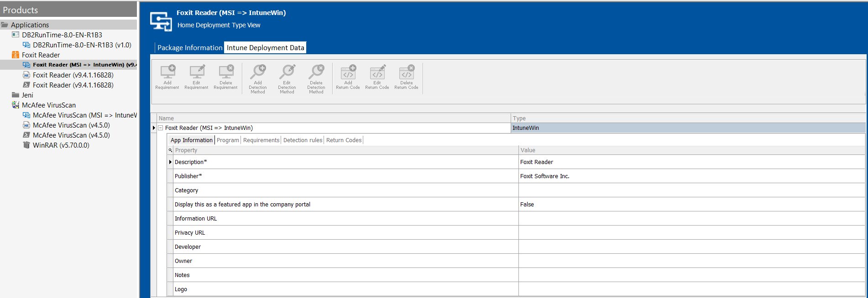
Task: Click the Add Requirement toolbar icon
Action: [x=167, y=73]
